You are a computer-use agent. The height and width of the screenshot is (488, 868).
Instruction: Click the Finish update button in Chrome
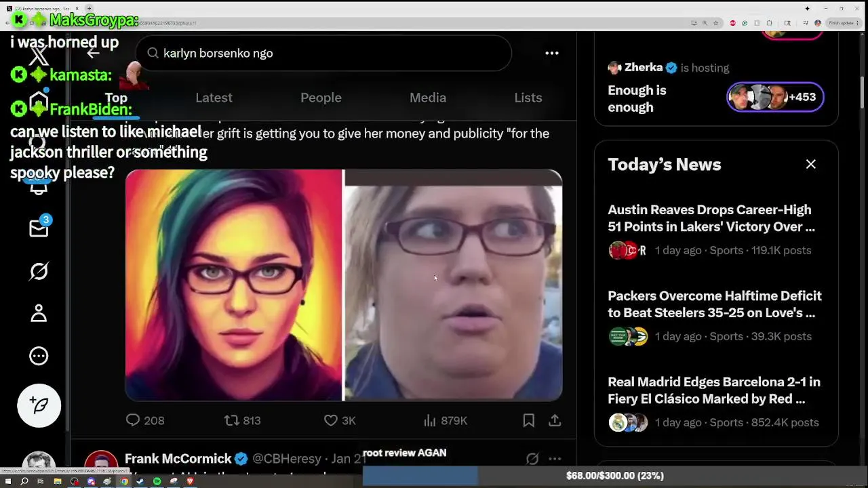844,23
